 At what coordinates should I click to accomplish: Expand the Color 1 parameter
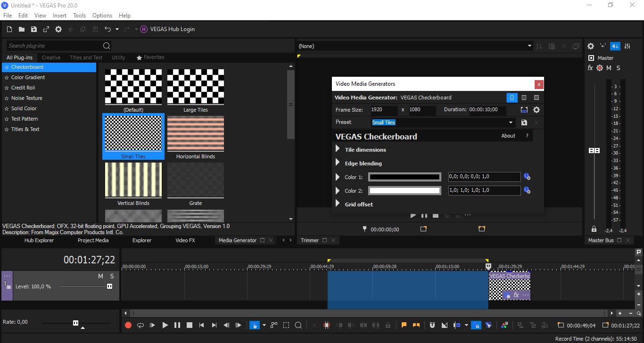tap(338, 177)
